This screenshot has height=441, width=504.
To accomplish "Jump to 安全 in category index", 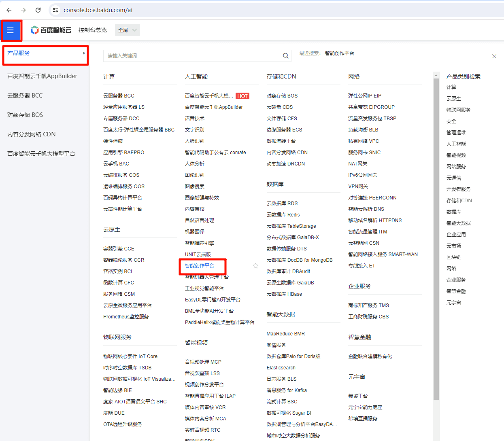I will (451, 121).
